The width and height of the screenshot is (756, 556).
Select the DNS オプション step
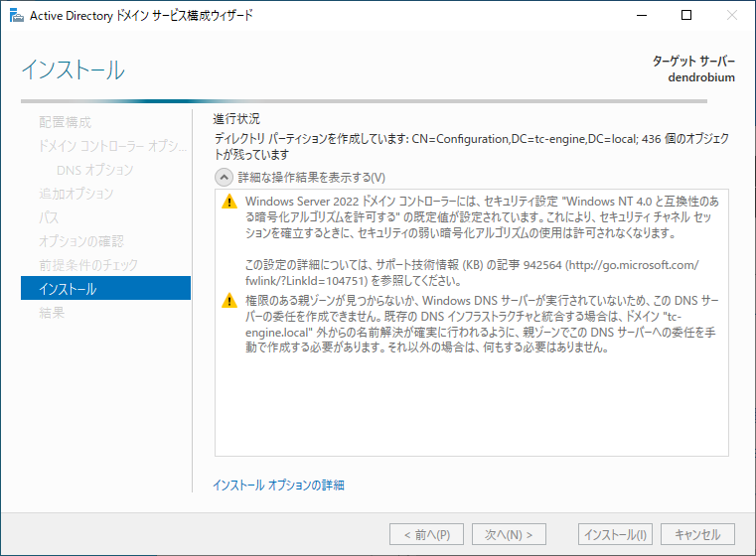[95, 170]
